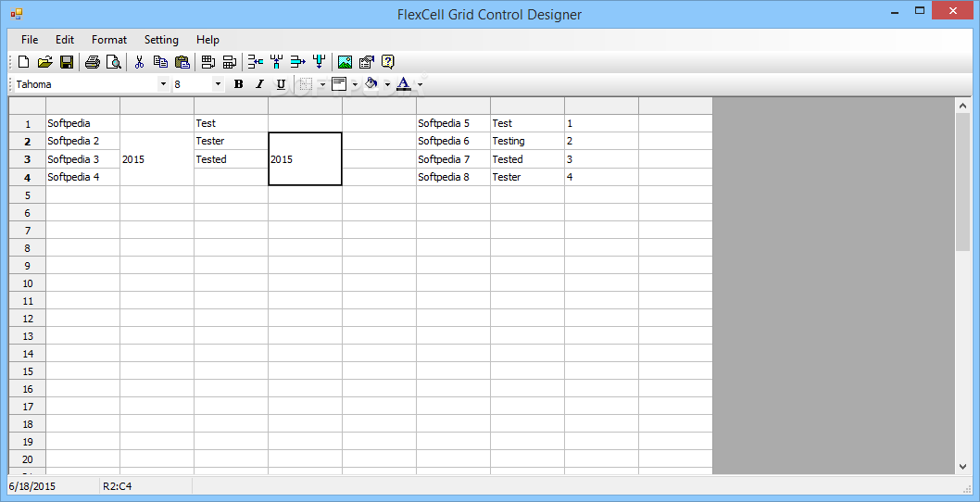Toggle underline formatting
This screenshot has width=980, height=502.
pos(281,83)
